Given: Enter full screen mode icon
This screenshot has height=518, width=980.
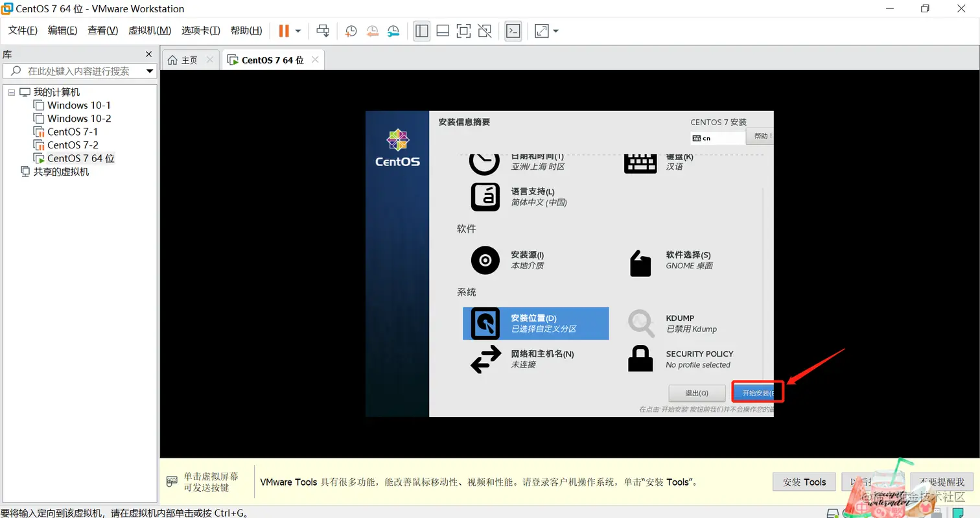Looking at the screenshot, I should (x=463, y=30).
